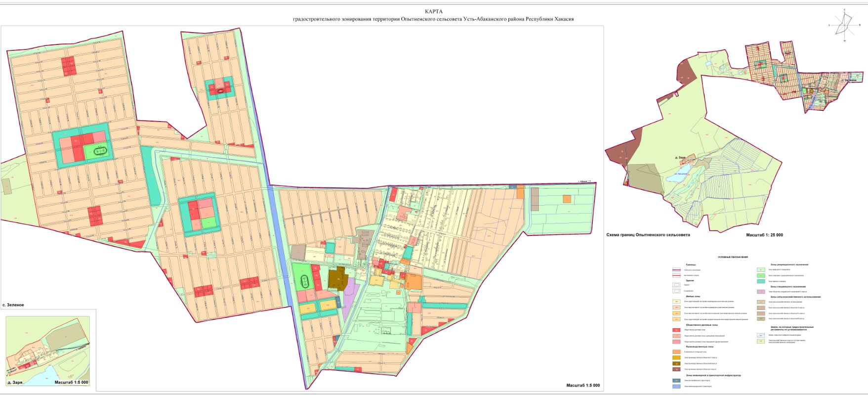868x395 pixels.
Task: Click the orange square in the eastern green field
Action: pyautogui.click(x=567, y=199)
